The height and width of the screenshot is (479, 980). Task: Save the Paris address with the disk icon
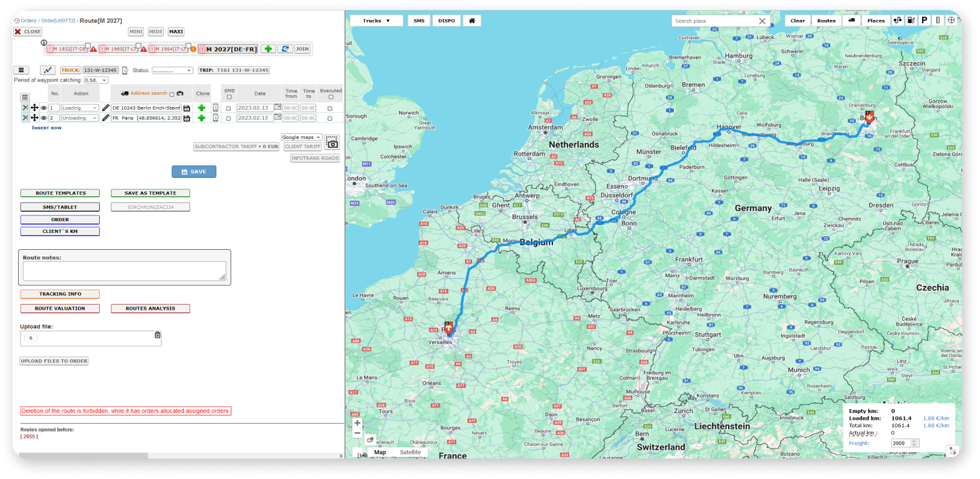[186, 118]
